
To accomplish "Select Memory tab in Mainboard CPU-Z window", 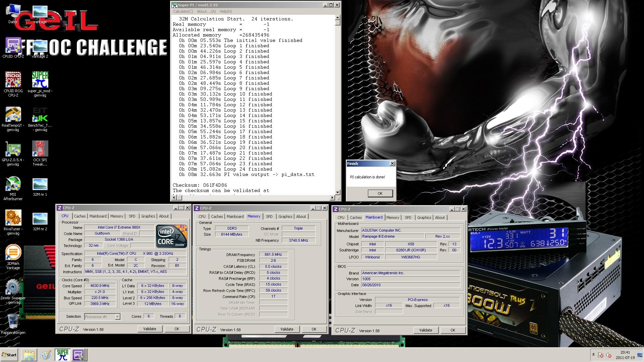I will pyautogui.click(x=393, y=218).
